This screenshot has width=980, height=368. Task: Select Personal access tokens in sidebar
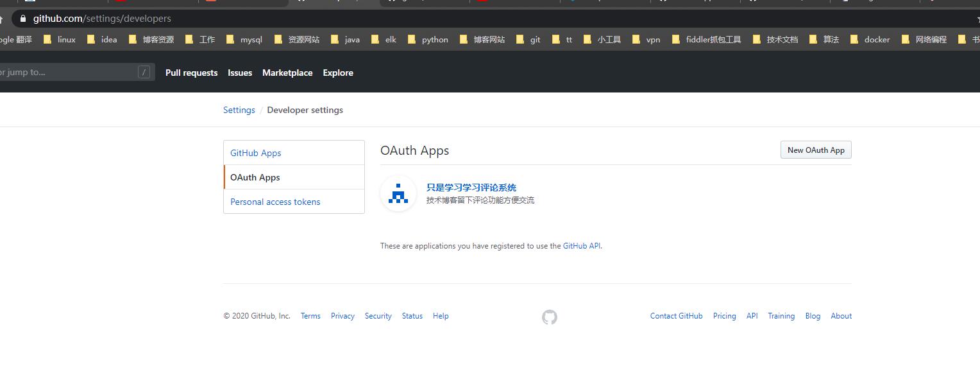tap(275, 202)
